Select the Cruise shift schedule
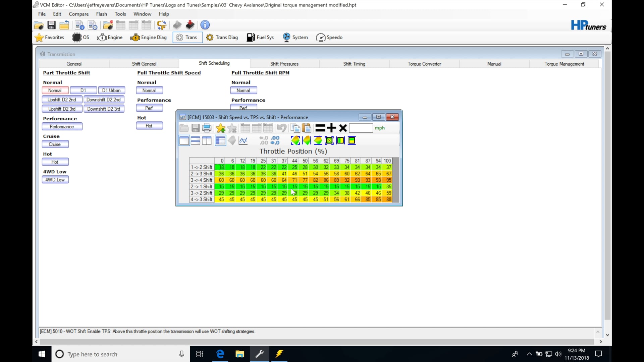 click(55, 144)
